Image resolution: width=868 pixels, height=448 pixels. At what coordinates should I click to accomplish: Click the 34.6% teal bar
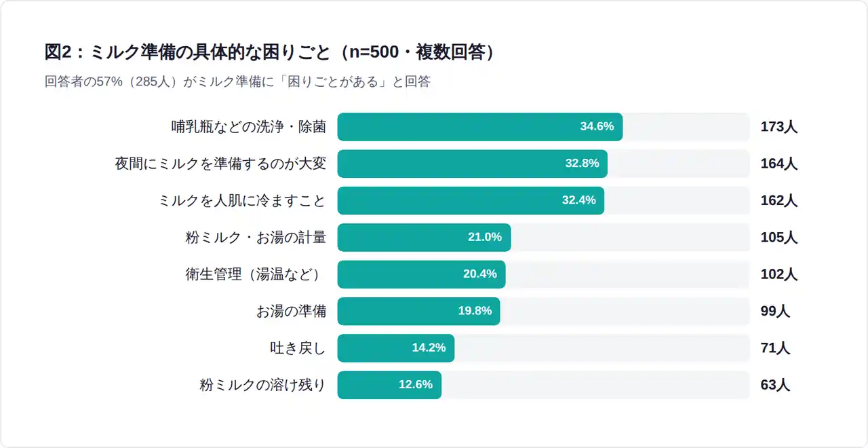pos(479,127)
